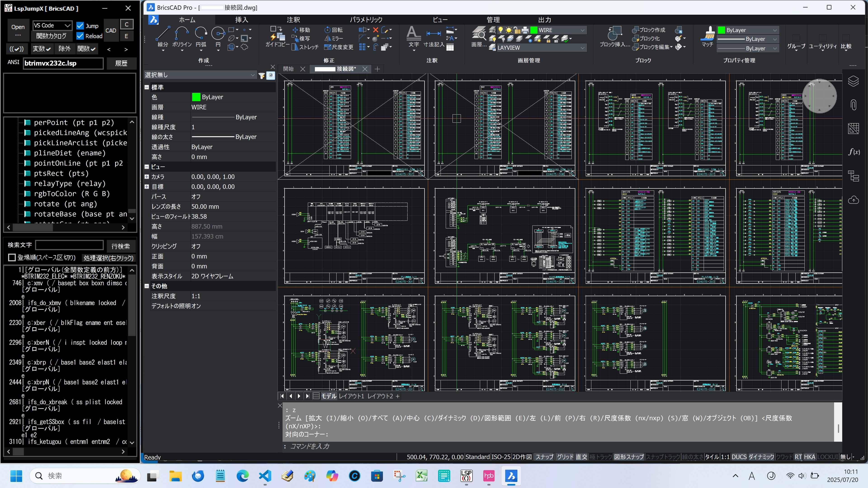Click the 移動 (Move) tool

(301, 30)
